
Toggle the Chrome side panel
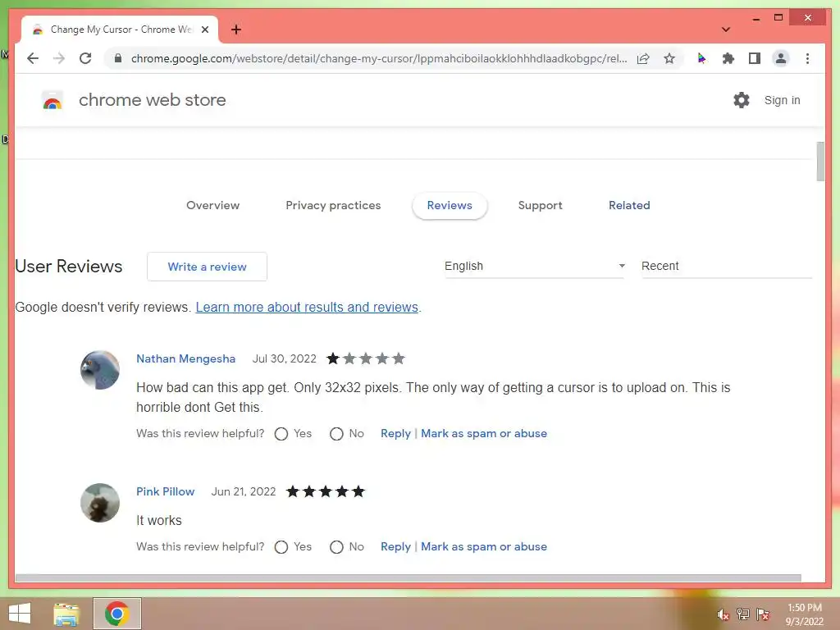coord(755,58)
